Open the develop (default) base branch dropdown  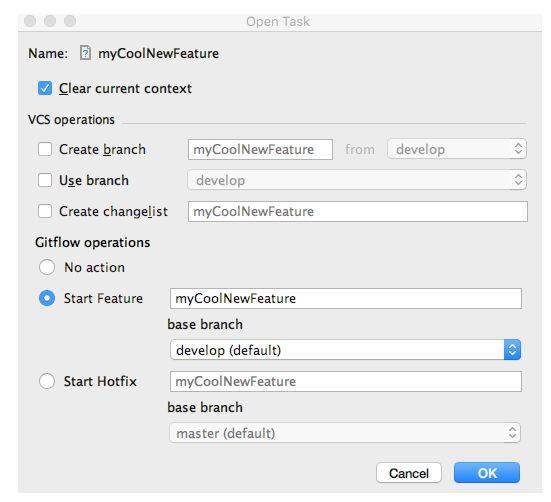click(x=345, y=350)
